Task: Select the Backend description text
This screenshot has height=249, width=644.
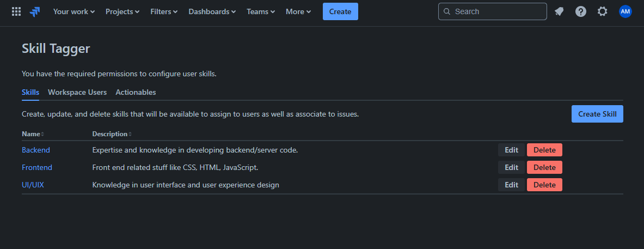Action: pyautogui.click(x=195, y=150)
